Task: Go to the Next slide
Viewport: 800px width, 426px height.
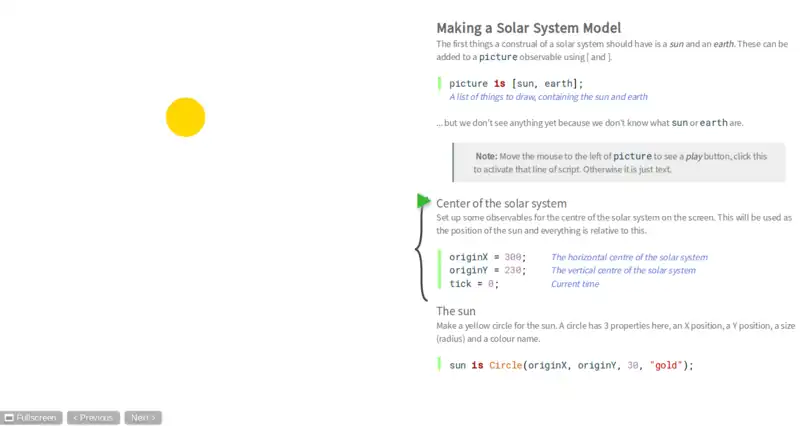Action: [143, 418]
